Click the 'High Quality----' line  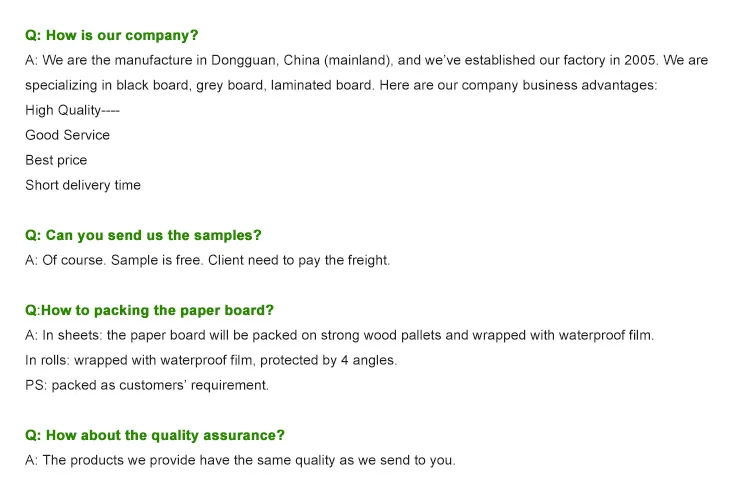click(x=72, y=110)
